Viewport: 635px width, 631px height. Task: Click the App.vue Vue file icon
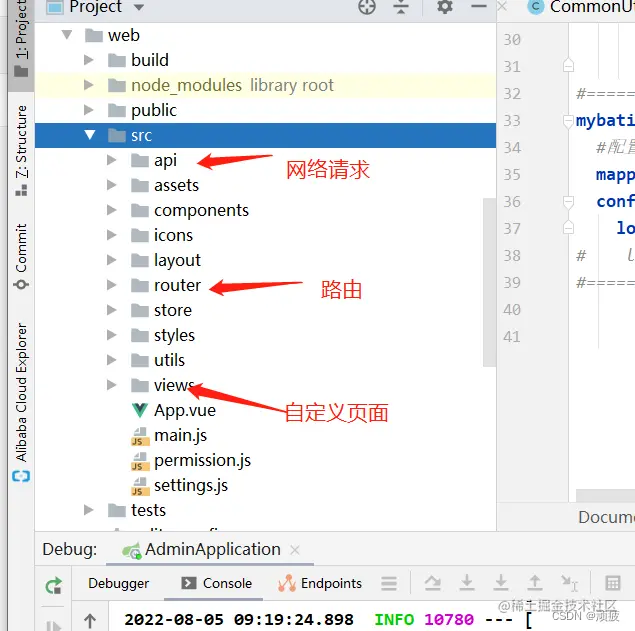(140, 410)
